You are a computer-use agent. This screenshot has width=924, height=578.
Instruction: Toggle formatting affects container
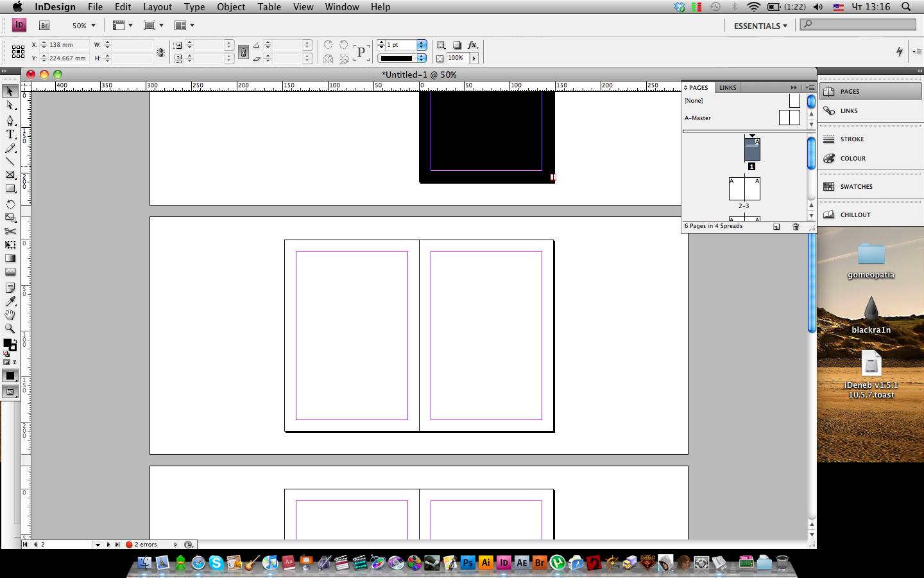point(6,362)
